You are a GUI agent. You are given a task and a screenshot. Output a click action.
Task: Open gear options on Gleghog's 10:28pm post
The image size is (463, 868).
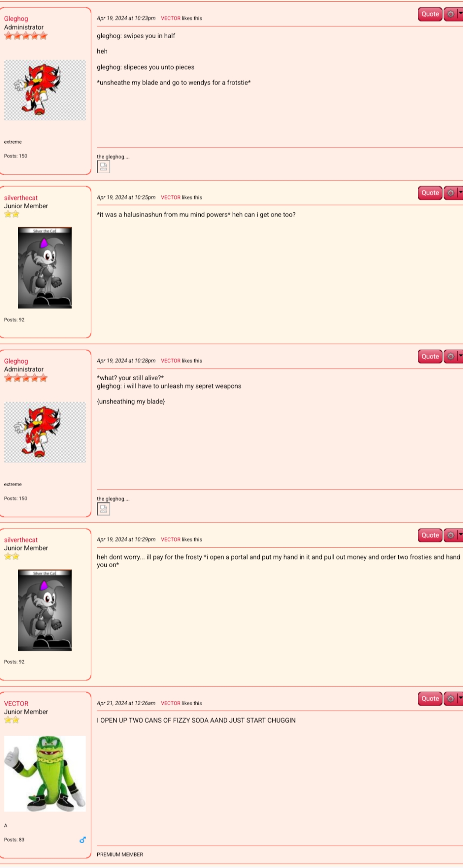450,357
